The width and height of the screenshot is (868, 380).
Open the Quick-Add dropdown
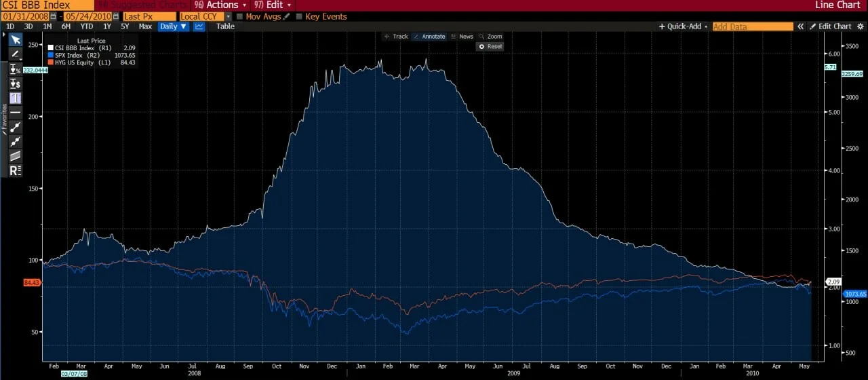point(684,26)
